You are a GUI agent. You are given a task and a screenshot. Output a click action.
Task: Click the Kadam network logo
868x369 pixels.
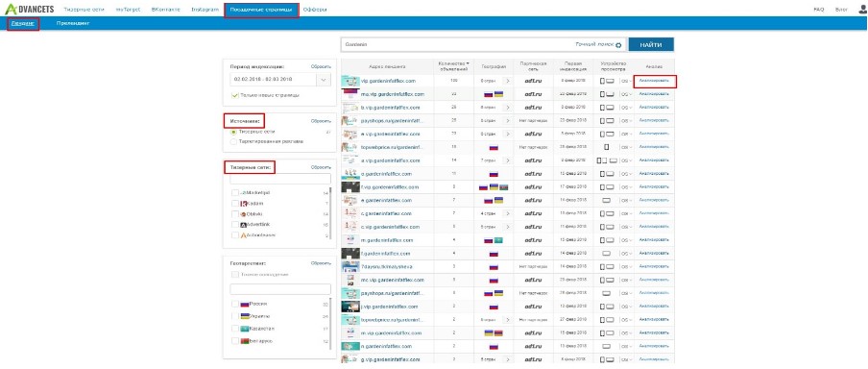[243, 204]
